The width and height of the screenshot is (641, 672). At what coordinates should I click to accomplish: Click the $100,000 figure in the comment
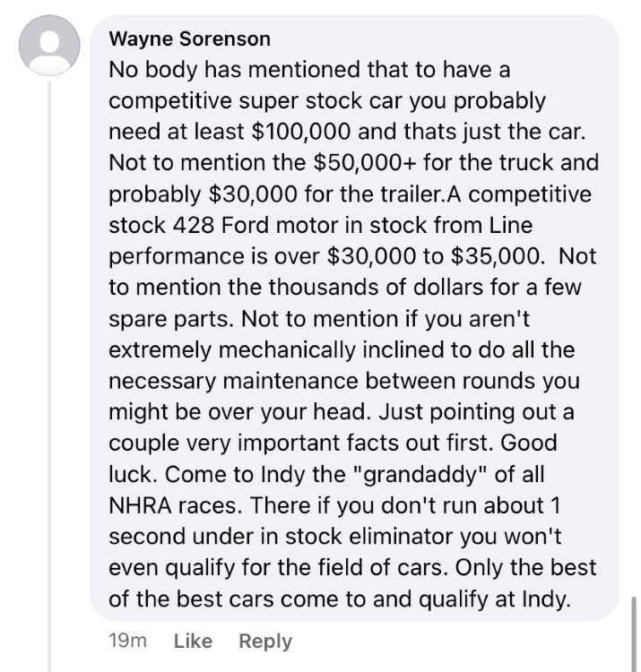pyautogui.click(x=301, y=132)
